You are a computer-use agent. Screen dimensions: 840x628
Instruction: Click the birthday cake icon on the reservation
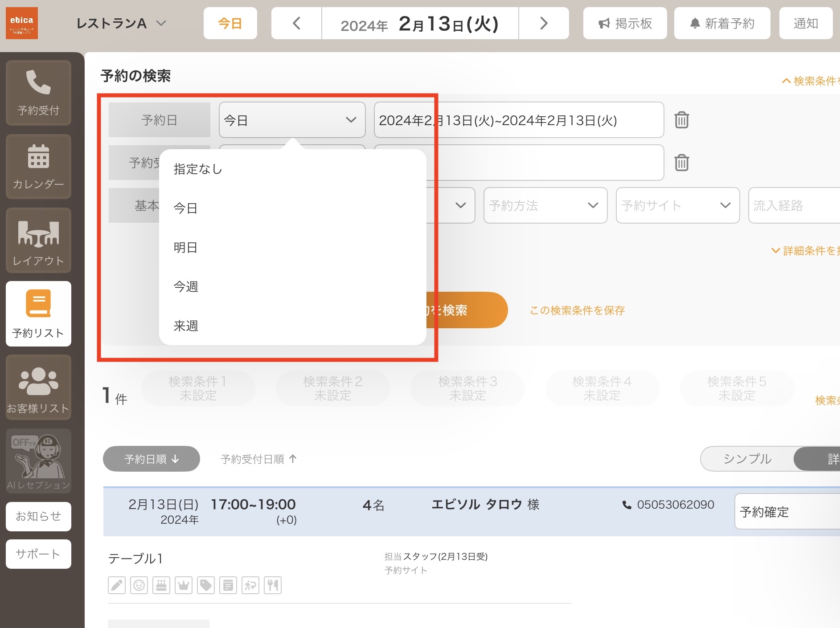[161, 585]
